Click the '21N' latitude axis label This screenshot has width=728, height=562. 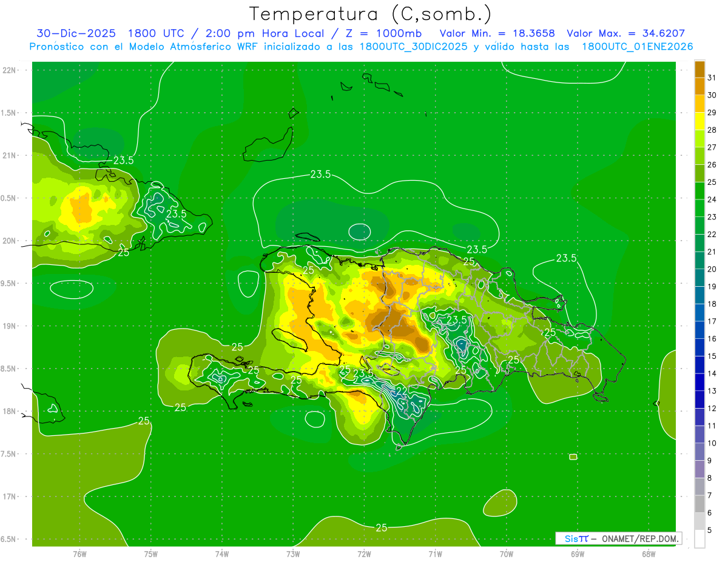coord(9,155)
